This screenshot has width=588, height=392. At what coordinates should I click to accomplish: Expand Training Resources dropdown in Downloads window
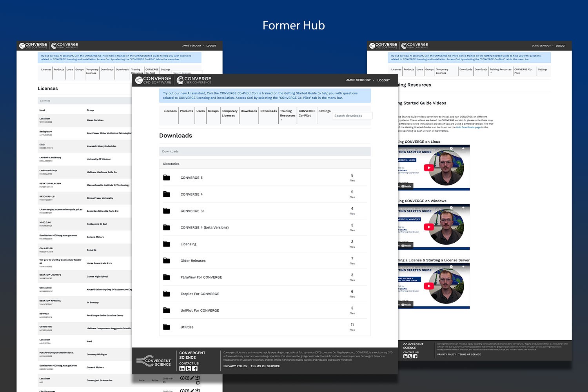pyautogui.click(x=287, y=115)
